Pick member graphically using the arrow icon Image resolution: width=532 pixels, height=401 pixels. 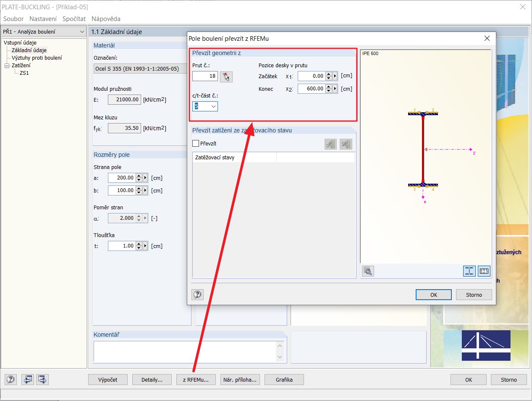(x=226, y=77)
